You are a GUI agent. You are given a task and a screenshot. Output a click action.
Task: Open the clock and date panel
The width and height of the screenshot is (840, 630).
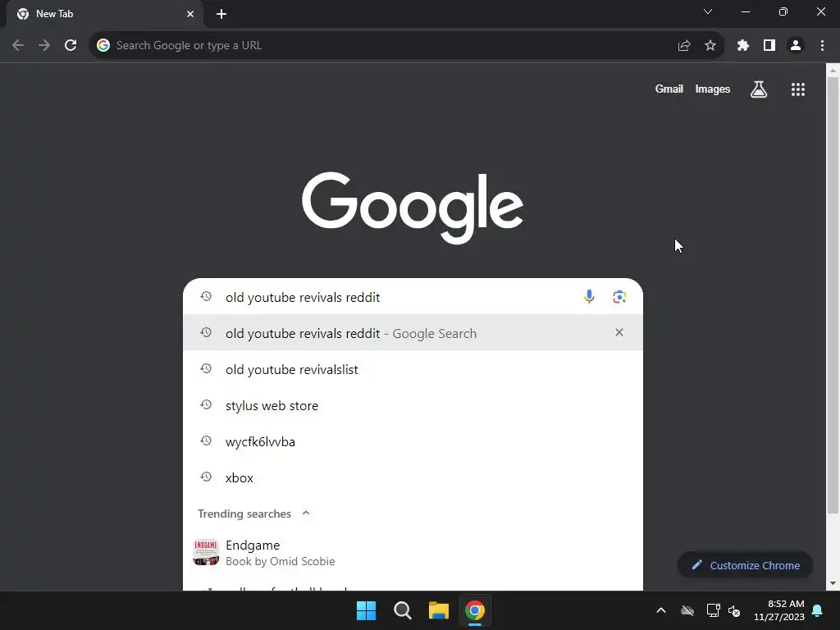(x=779, y=610)
